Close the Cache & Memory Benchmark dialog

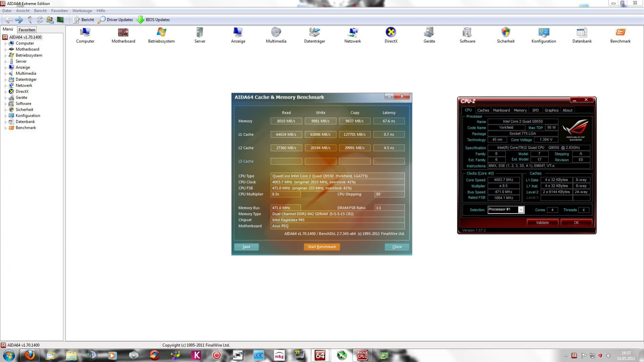[397, 247]
